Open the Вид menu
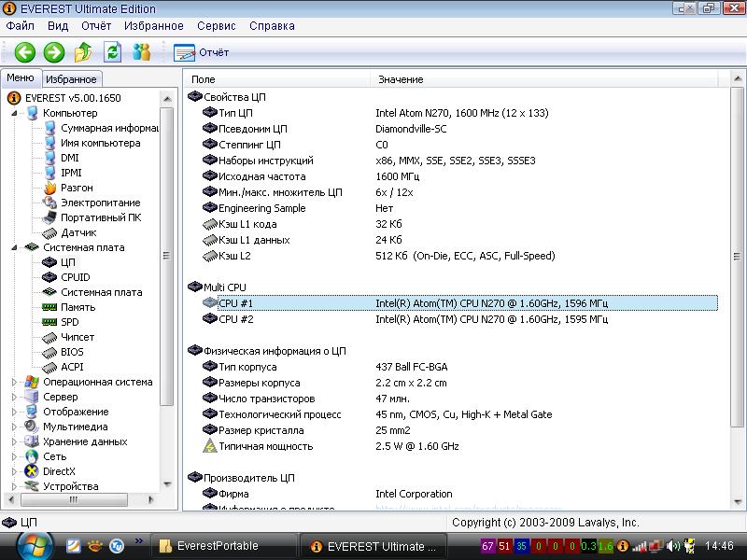Viewport: 747px width, 560px height. 58,26
